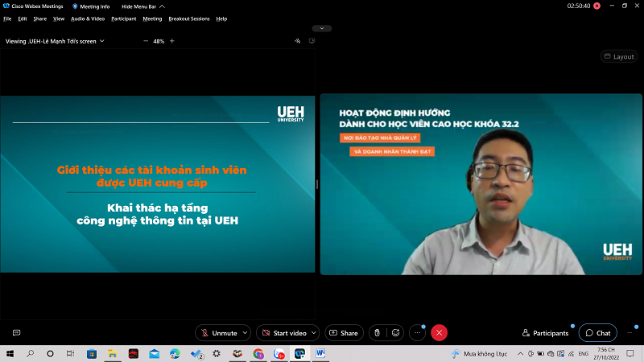Open Microsoft Store from taskbar
Image resolution: width=644 pixels, height=362 pixels.
pyautogui.click(x=92, y=353)
